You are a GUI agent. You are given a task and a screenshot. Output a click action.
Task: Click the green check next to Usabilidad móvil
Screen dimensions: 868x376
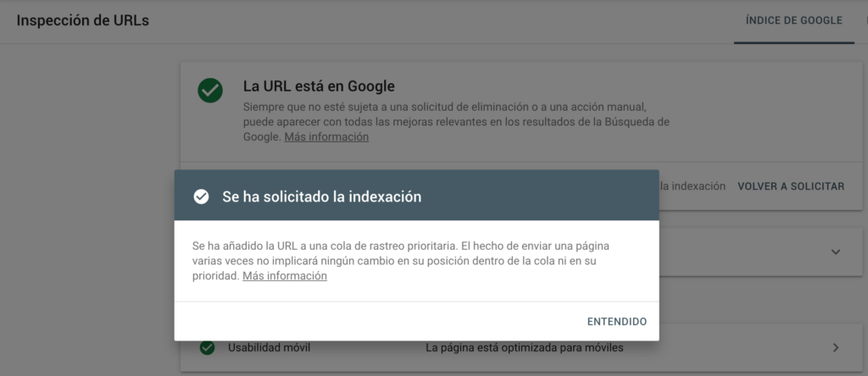pyautogui.click(x=207, y=348)
